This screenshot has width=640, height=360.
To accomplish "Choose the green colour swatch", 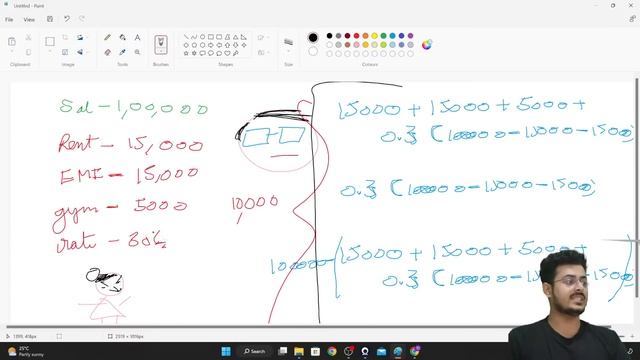I will [383, 36].
